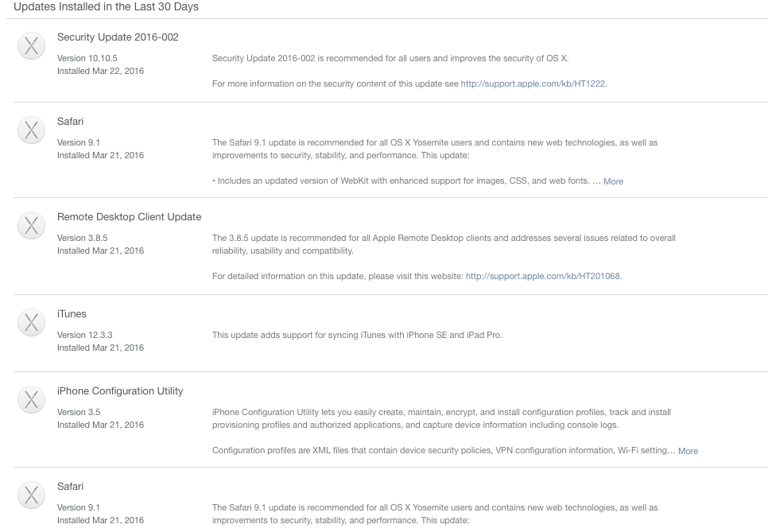The image size is (768, 532).
Task: Click the Safari icon below iPhone Configuration Utility
Action: click(x=31, y=495)
